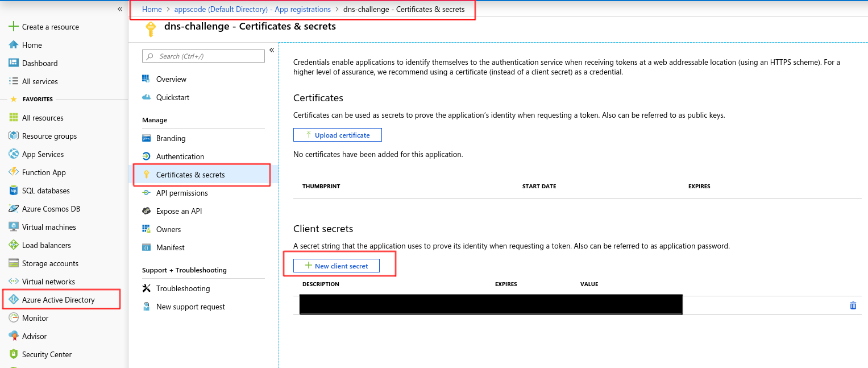Go to Home via breadcrumb link
The image size is (868, 368).
click(152, 9)
